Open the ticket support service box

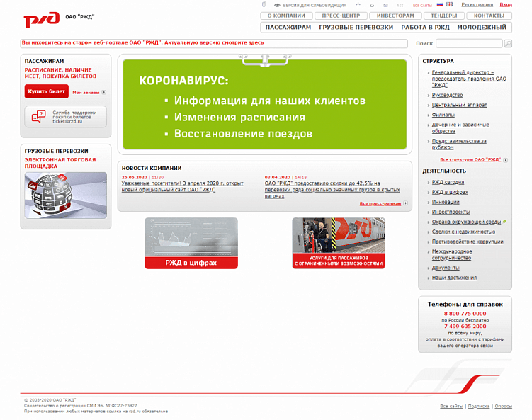(x=65, y=117)
